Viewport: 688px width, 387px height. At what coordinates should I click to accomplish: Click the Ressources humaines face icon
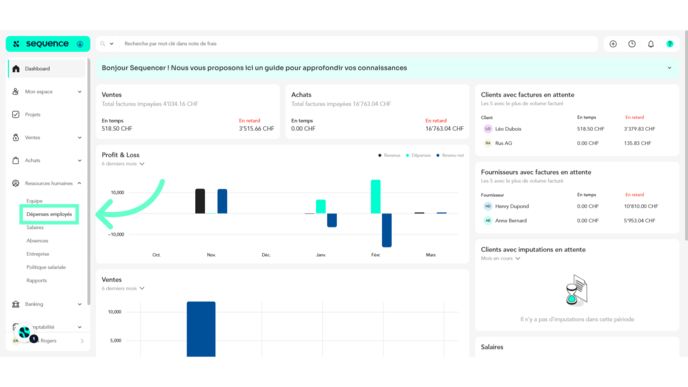16,183
